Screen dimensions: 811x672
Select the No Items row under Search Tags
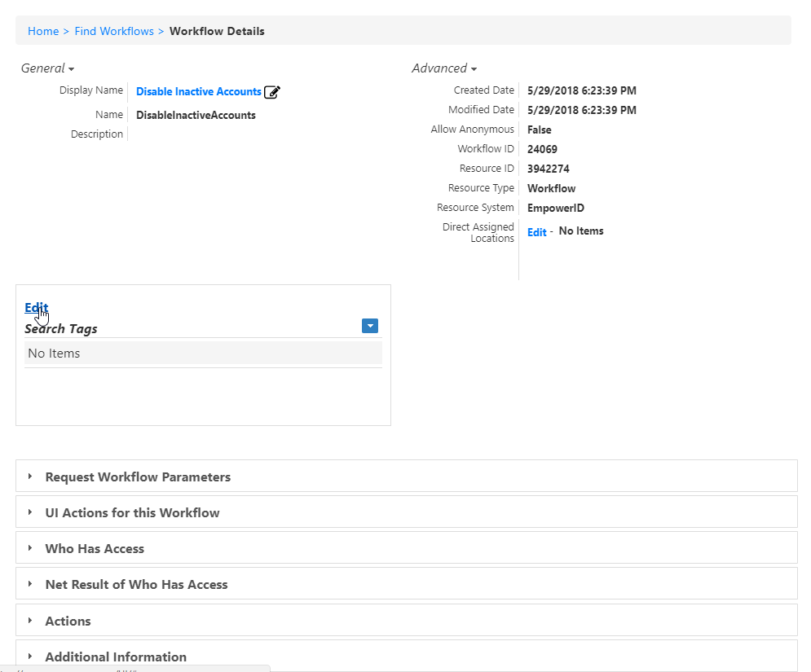pos(54,353)
